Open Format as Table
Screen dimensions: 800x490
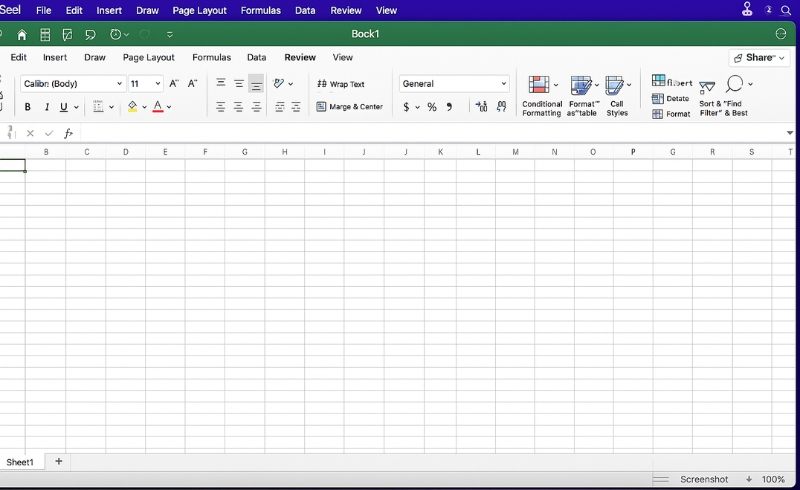point(584,96)
